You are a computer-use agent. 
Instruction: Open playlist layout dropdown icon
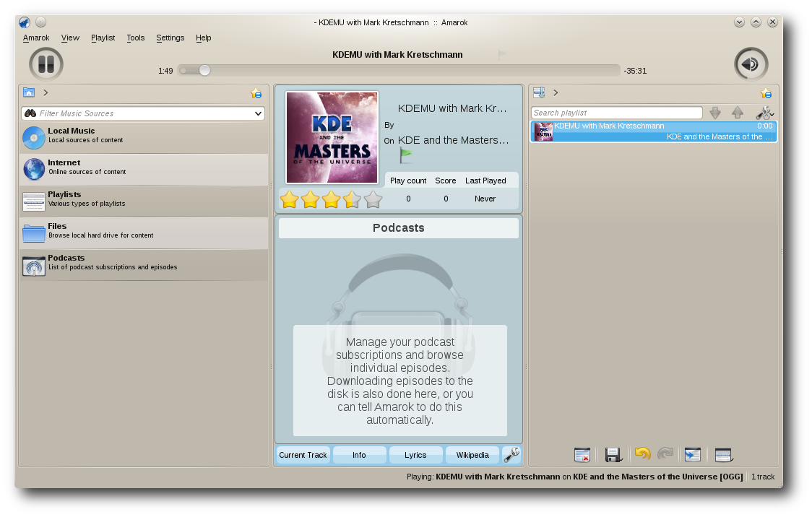coord(723,455)
